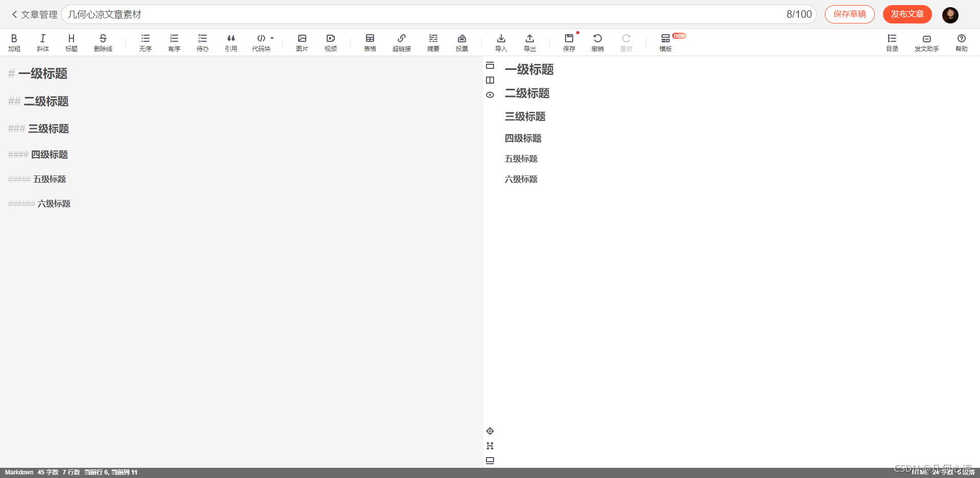Save as draft (保存草稿)
The image size is (980, 478).
pyautogui.click(x=850, y=14)
